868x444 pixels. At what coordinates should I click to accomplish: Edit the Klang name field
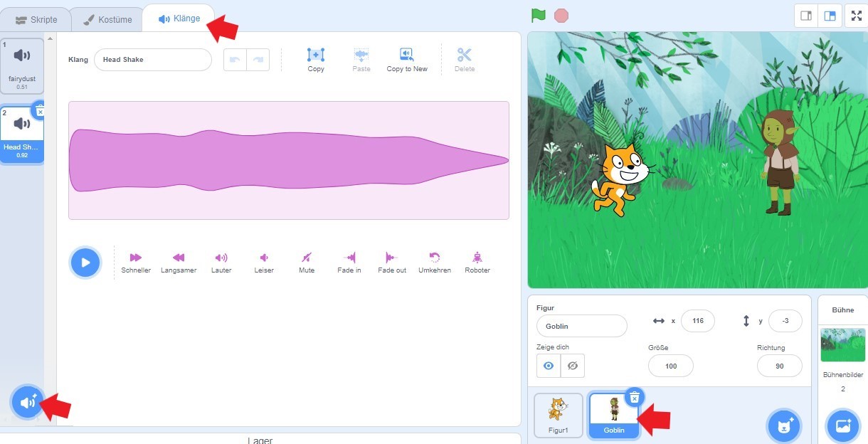point(153,60)
